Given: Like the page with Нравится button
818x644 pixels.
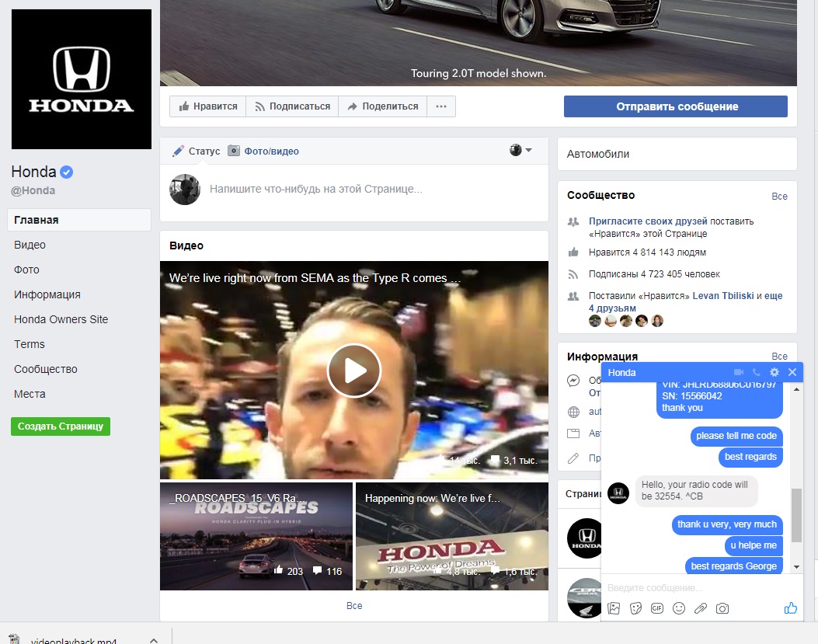Looking at the screenshot, I should pyautogui.click(x=207, y=106).
